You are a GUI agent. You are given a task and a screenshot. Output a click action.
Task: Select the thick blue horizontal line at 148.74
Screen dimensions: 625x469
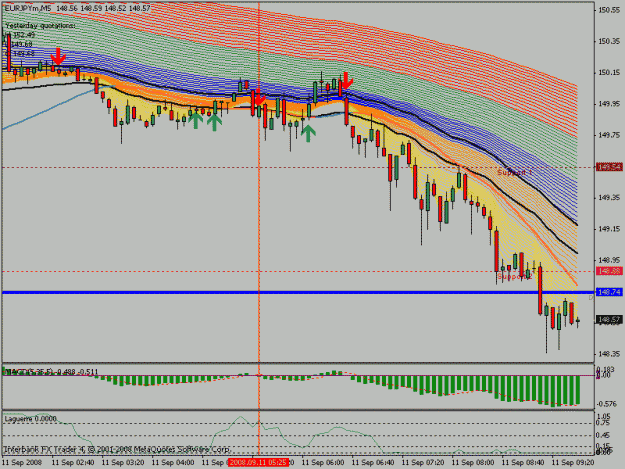pos(298,292)
